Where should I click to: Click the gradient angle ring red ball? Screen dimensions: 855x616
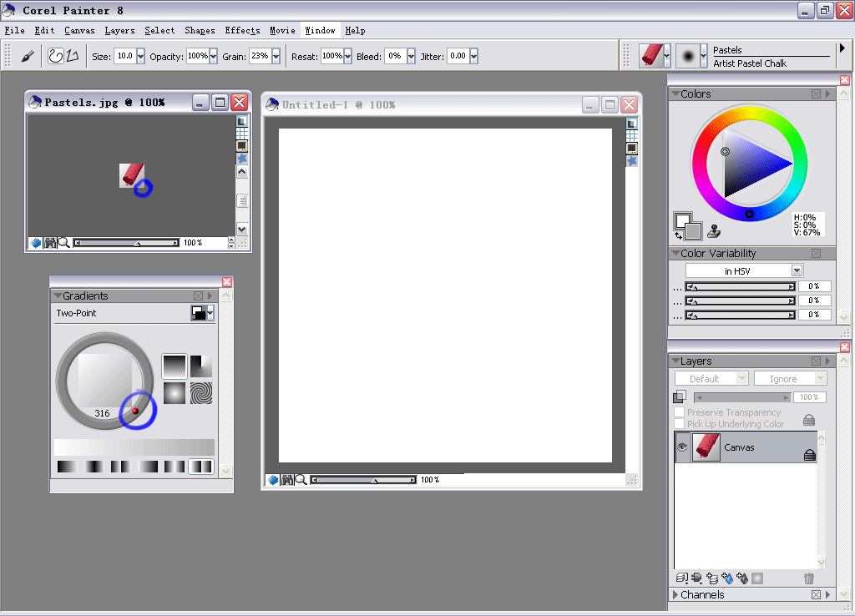coord(135,411)
